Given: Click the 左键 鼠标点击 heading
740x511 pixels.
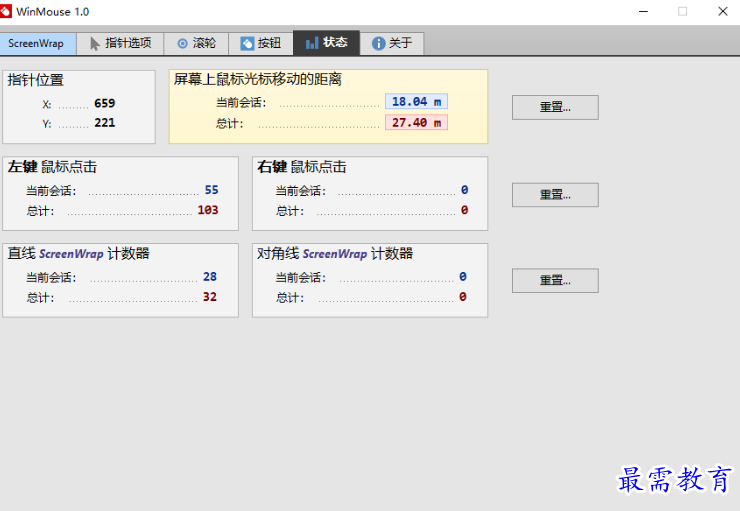Looking at the screenshot, I should [x=52, y=167].
